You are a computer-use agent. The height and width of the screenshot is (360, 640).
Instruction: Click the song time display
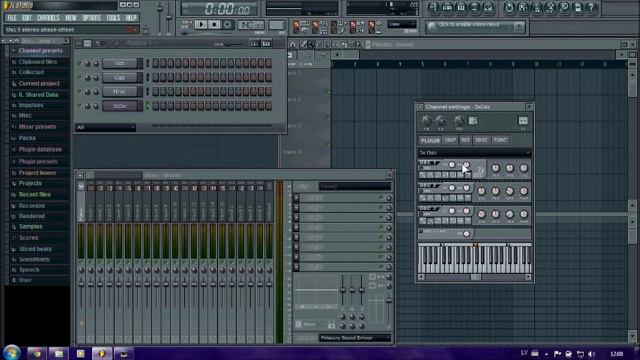click(x=220, y=9)
